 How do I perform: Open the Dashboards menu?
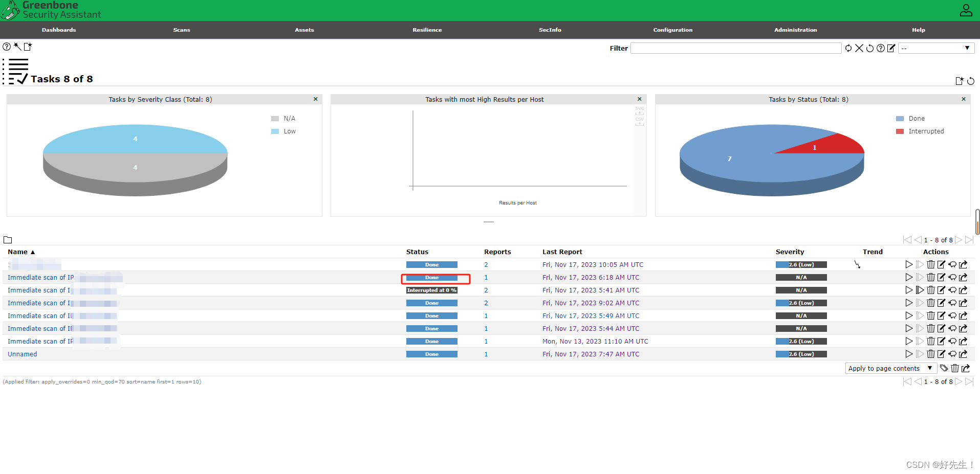pyautogui.click(x=59, y=30)
